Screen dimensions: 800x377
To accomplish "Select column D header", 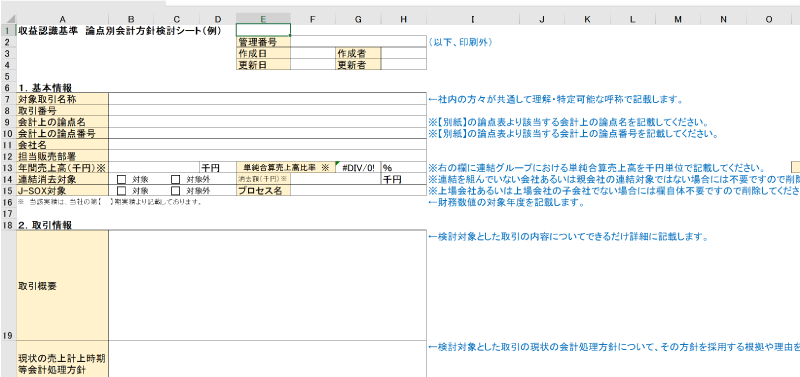I will click(x=218, y=19).
